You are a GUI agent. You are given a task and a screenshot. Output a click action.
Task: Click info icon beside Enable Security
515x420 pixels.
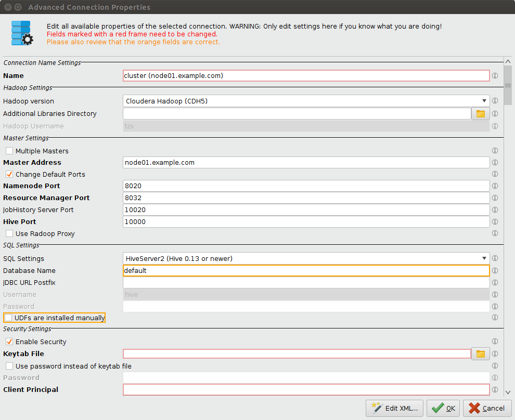pyautogui.click(x=495, y=342)
